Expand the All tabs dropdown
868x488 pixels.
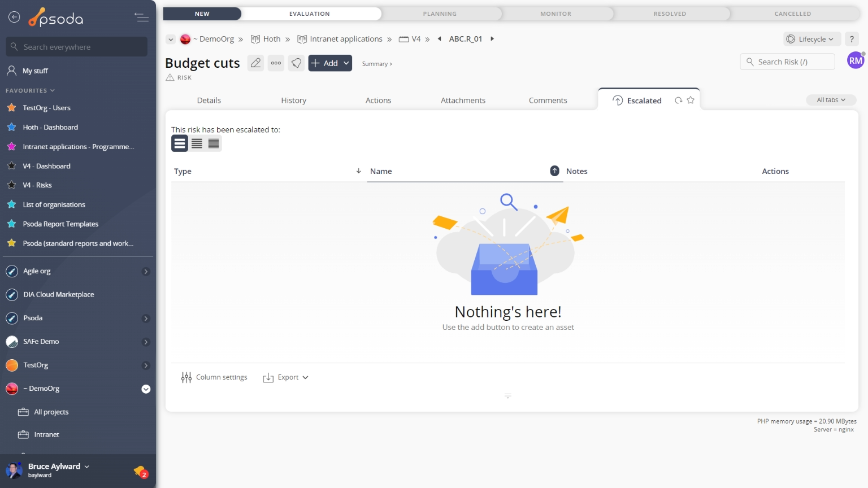(831, 100)
